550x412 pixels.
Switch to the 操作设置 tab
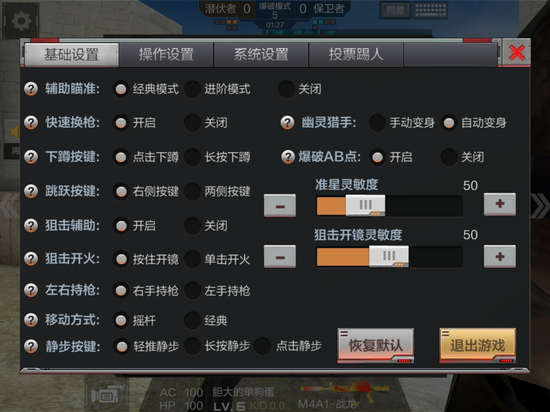tap(166, 55)
